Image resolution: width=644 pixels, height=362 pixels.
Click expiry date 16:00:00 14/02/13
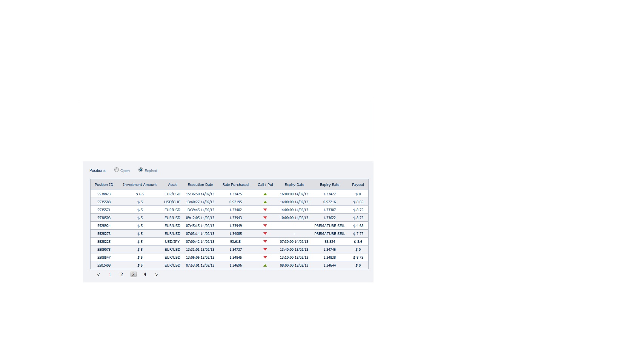pos(294,194)
